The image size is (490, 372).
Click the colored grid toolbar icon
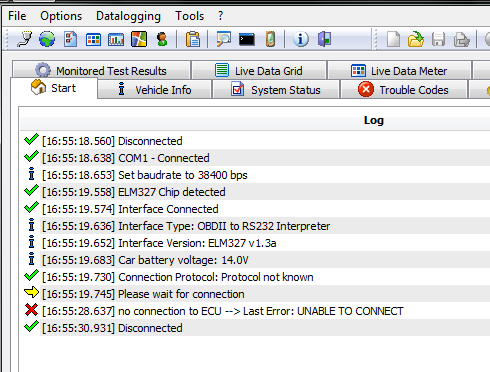(x=93, y=40)
